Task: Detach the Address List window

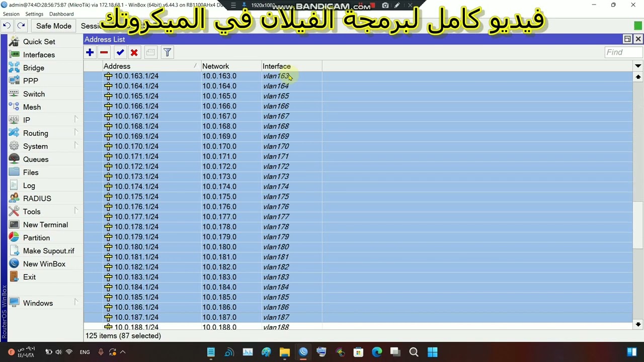Action: pos(627,39)
